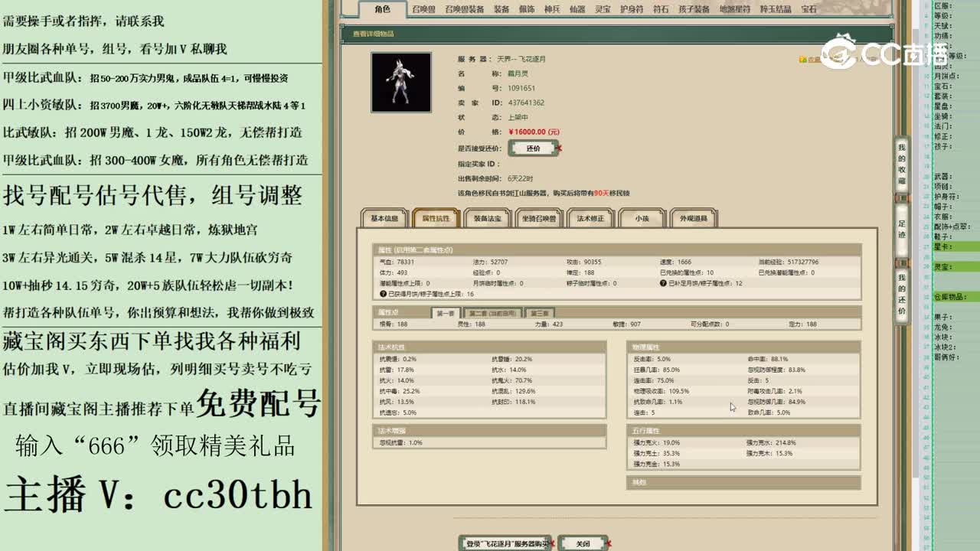The height and width of the screenshot is (551, 980).
Task: Click 登录"飞花逐月"服务器购买 button
Action: pos(506,543)
